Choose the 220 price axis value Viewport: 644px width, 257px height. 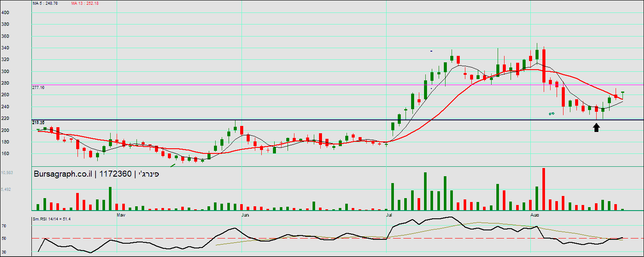click(6, 118)
